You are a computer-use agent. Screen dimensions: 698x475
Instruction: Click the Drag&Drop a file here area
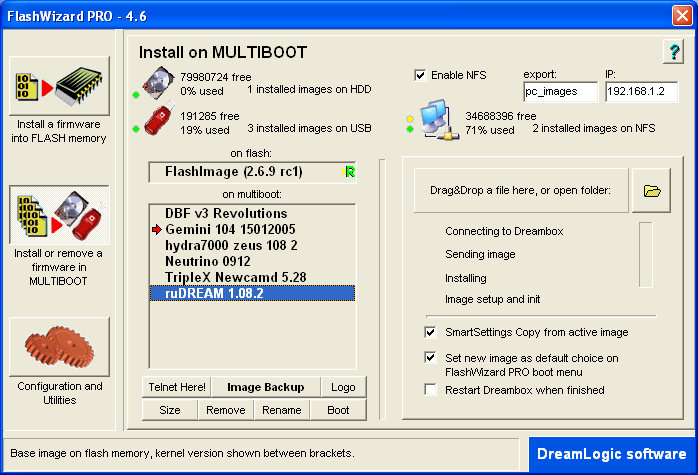tap(521, 191)
